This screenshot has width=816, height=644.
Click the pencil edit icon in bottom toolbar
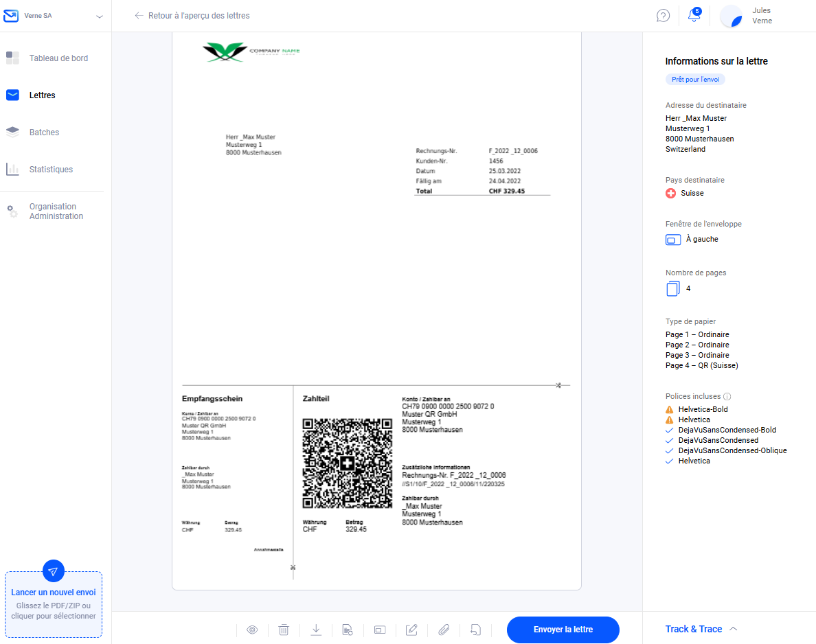point(411,630)
